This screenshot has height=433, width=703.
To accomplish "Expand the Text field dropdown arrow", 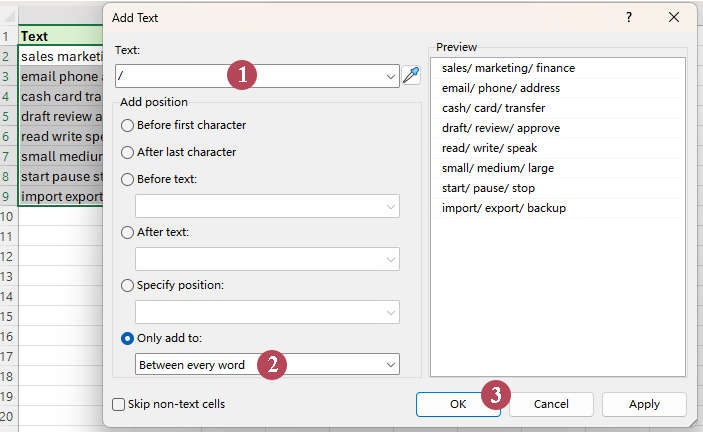I will (391, 76).
